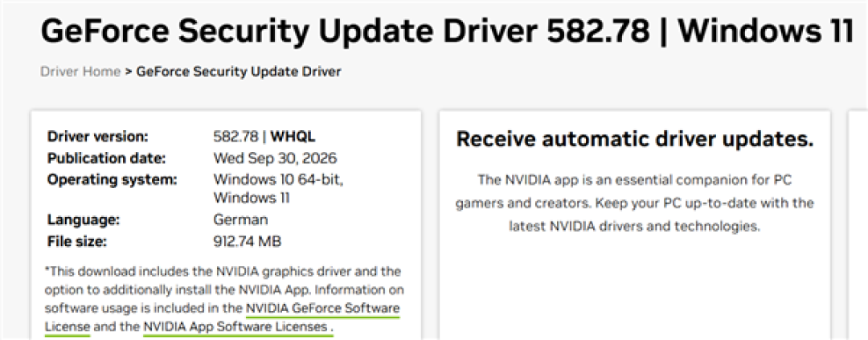Click the Operating system label
Screen dimensions: 868x340
click(x=112, y=180)
